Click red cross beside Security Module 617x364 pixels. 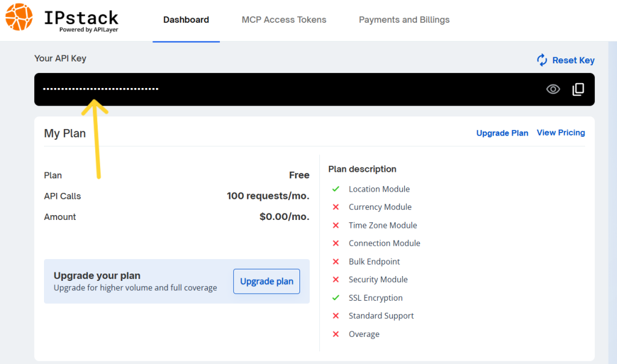(336, 280)
